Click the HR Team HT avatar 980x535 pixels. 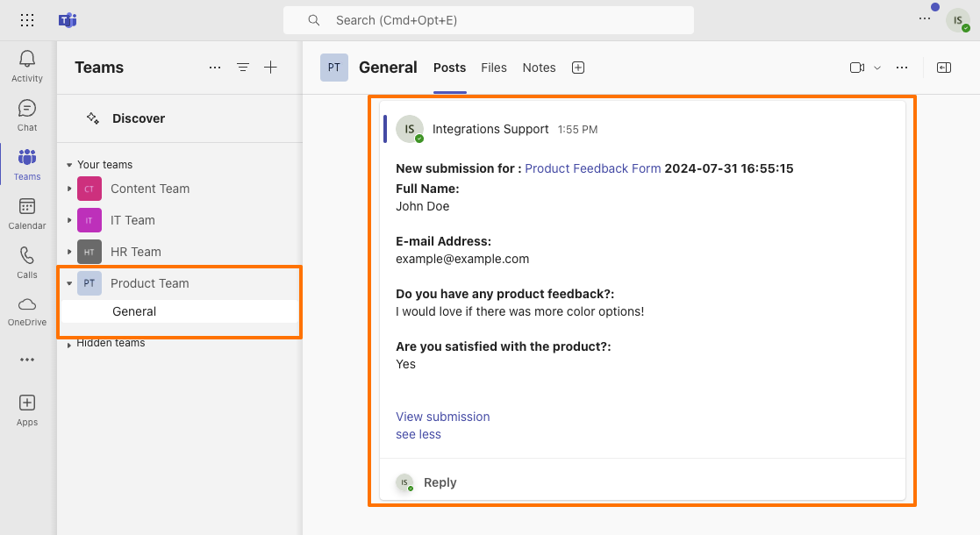(89, 252)
